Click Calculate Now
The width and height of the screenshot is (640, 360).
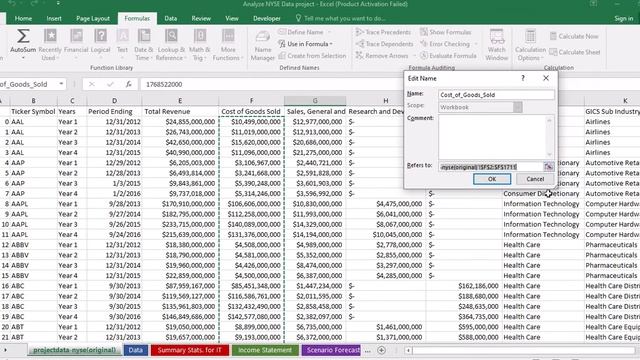point(574,36)
